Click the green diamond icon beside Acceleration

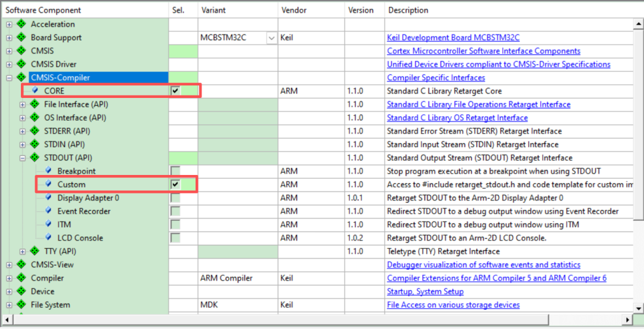[x=22, y=24]
